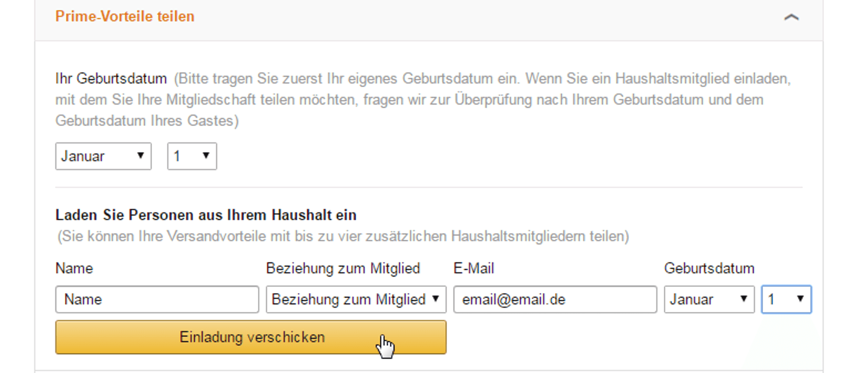
Task: Click the E-Mail column label
Action: tap(473, 268)
